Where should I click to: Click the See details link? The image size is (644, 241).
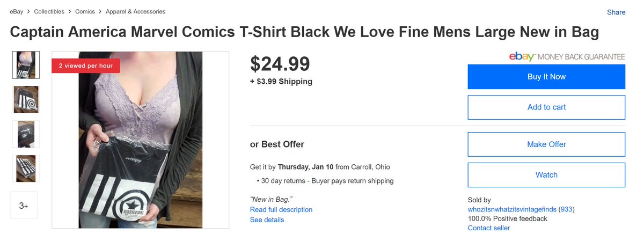click(267, 220)
